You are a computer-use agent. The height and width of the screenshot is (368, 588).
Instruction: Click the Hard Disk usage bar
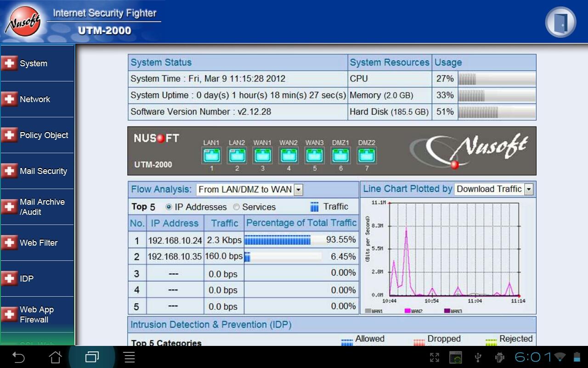(x=497, y=112)
